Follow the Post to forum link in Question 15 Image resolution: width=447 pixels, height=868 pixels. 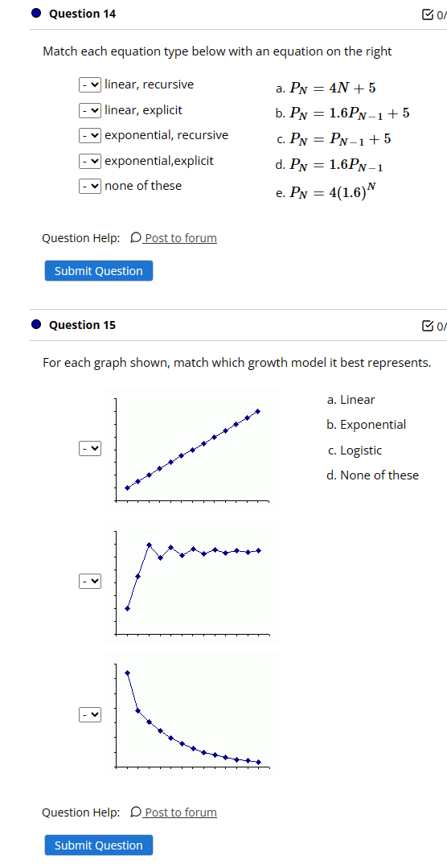(180, 812)
